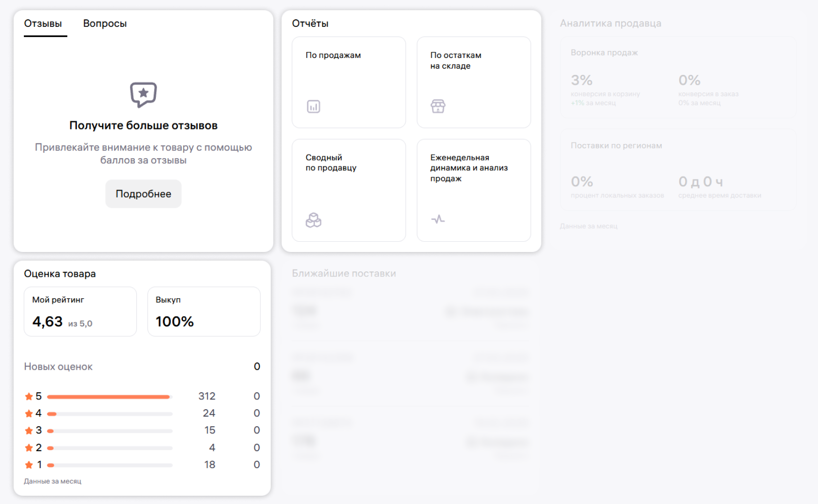This screenshot has width=818, height=504.
Task: Click the bar chart icon under По продажам
Action: (x=314, y=106)
